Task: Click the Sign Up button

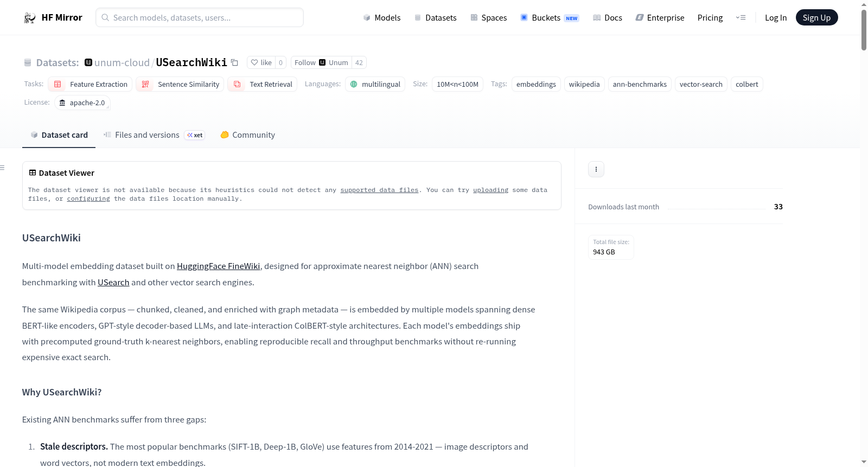Action: tap(816, 18)
